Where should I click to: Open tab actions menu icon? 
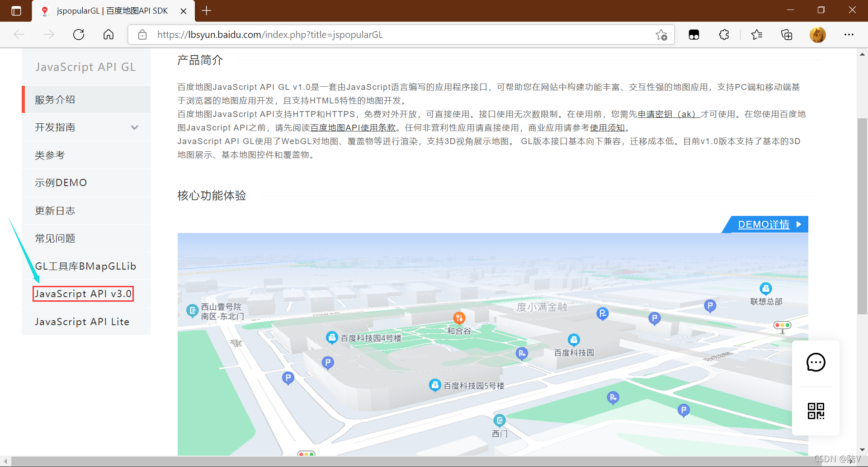(16, 11)
